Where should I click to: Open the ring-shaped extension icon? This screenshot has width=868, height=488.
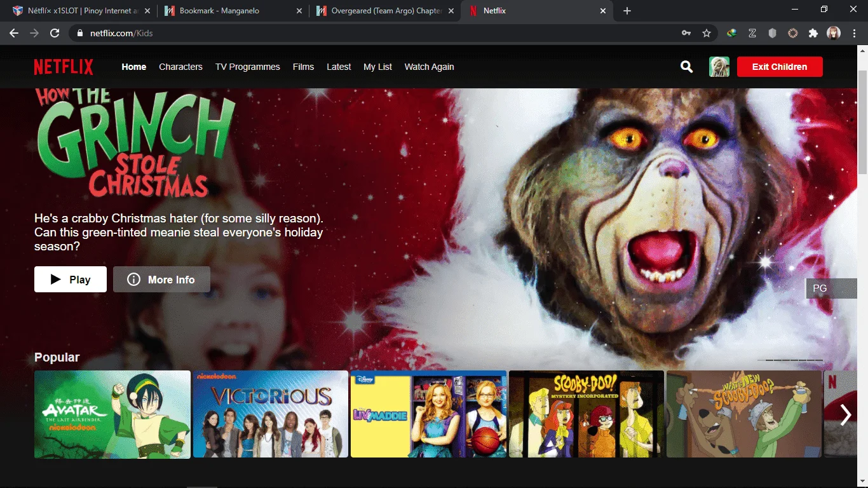click(793, 33)
